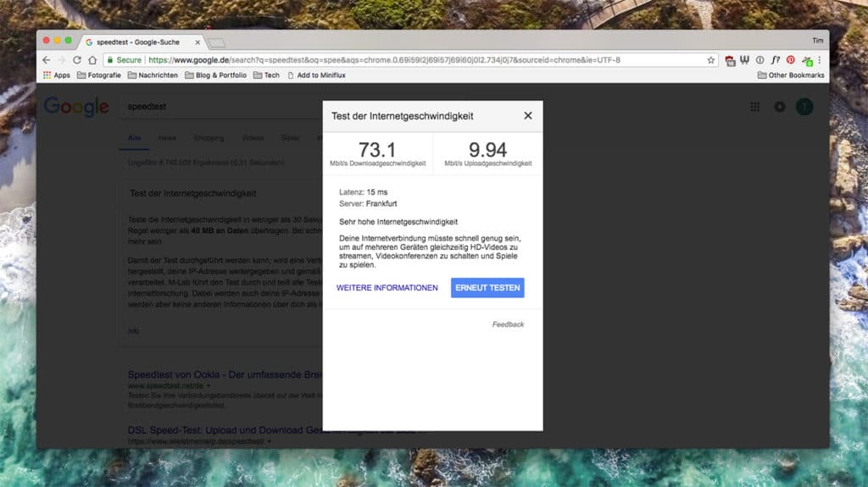The height and width of the screenshot is (487, 868).
Task: Expand speedtest.net URL dropdown arrow
Action: click(x=209, y=385)
